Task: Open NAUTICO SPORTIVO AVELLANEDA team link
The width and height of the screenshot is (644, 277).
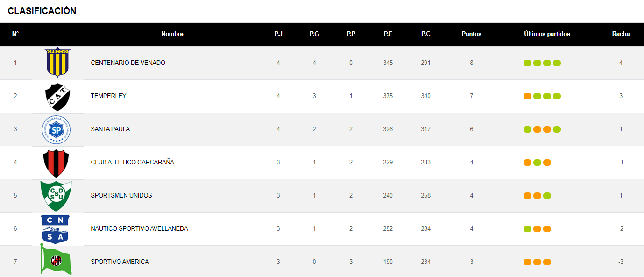Action: coord(139,229)
